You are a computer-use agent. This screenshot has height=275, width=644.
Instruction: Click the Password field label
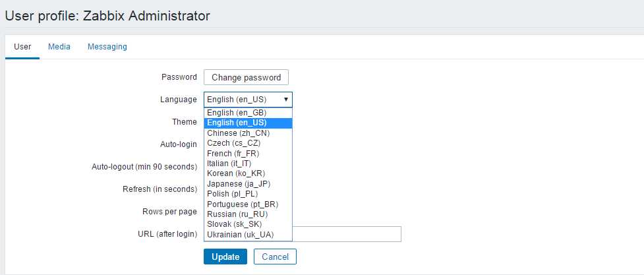179,77
